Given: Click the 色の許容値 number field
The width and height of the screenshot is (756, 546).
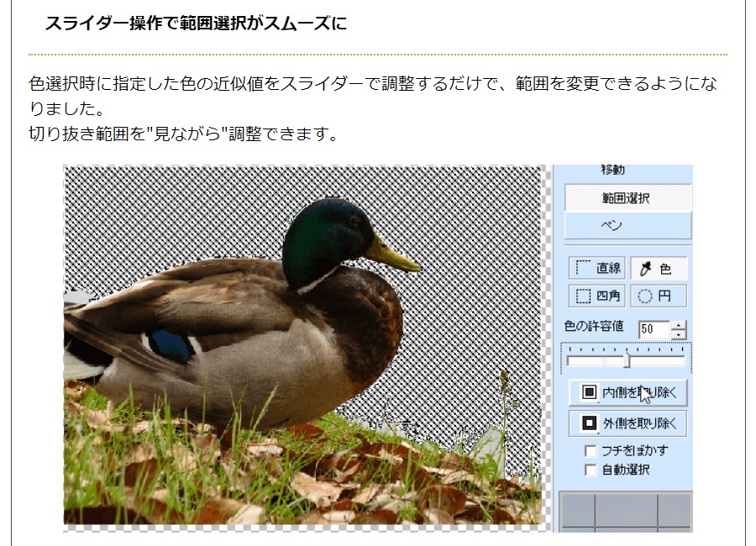Looking at the screenshot, I should coord(654,329).
